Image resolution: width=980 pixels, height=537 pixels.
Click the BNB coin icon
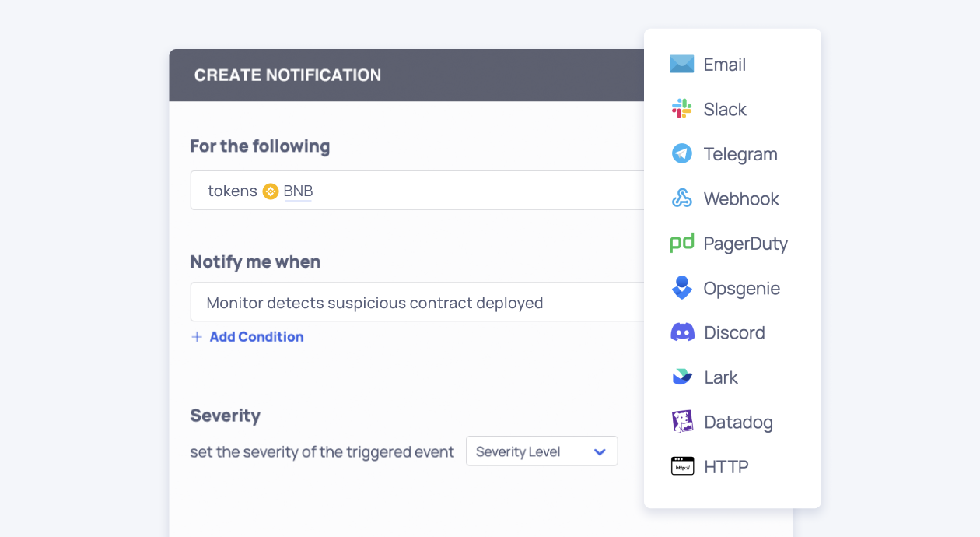tap(271, 191)
